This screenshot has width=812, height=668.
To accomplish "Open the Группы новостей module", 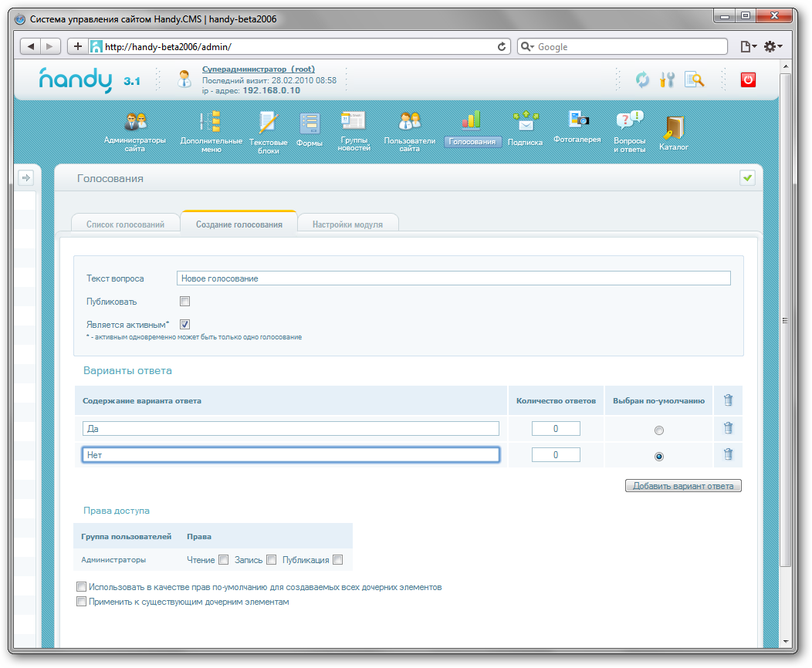I will tap(354, 122).
